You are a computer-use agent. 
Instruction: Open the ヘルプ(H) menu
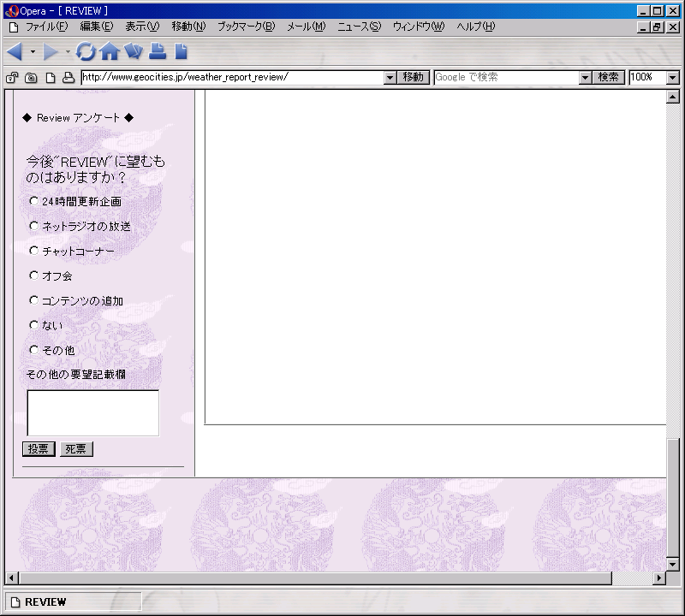coord(476,27)
